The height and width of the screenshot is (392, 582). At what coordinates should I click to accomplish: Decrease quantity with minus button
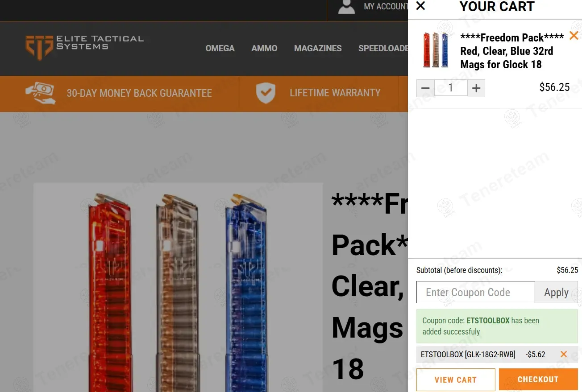425,88
